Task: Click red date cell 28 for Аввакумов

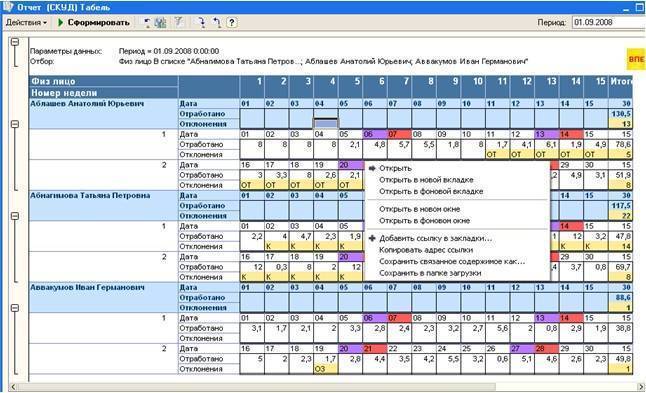Action: pyautogui.click(x=547, y=349)
